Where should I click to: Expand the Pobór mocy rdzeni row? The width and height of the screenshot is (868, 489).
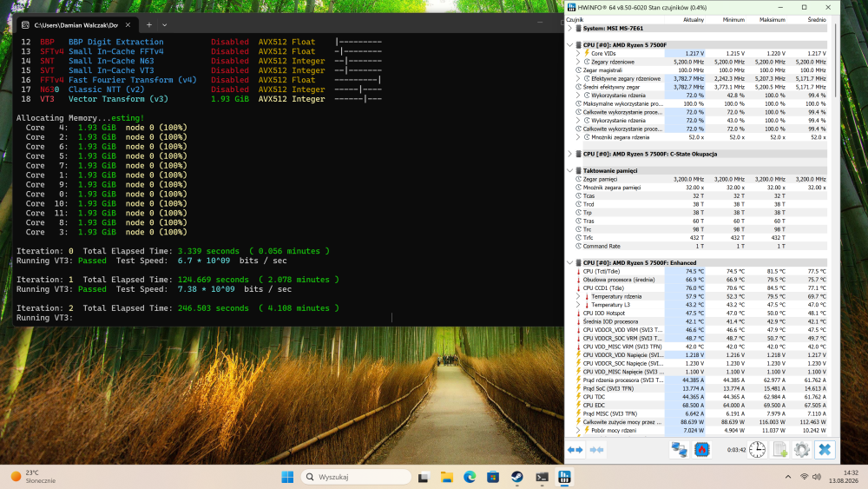578,430
